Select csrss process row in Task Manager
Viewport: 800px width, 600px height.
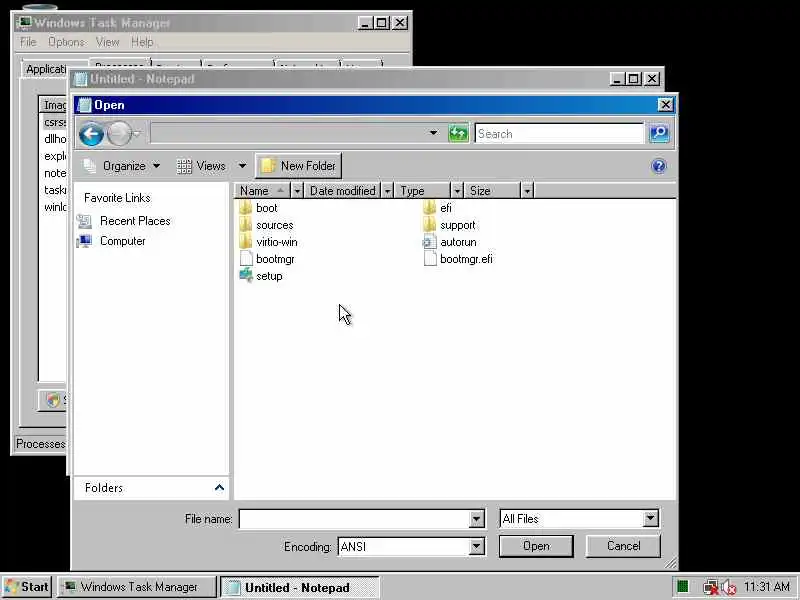(x=55, y=122)
